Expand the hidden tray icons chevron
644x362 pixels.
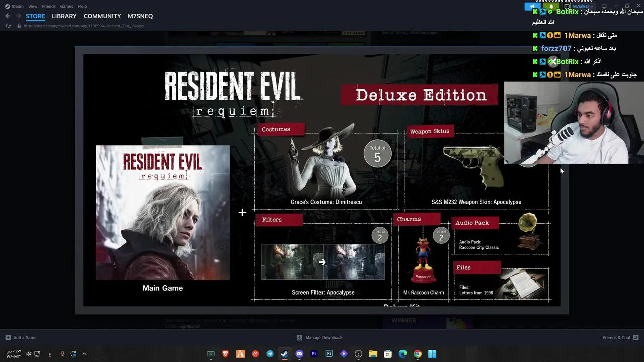84,354
